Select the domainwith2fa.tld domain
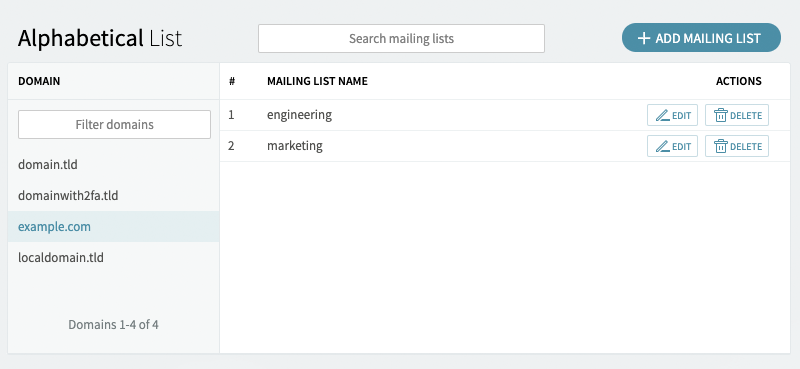 tap(114, 195)
